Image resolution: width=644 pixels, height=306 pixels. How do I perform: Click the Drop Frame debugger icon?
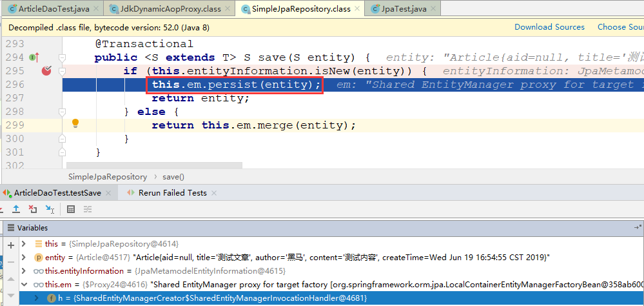[33, 209]
